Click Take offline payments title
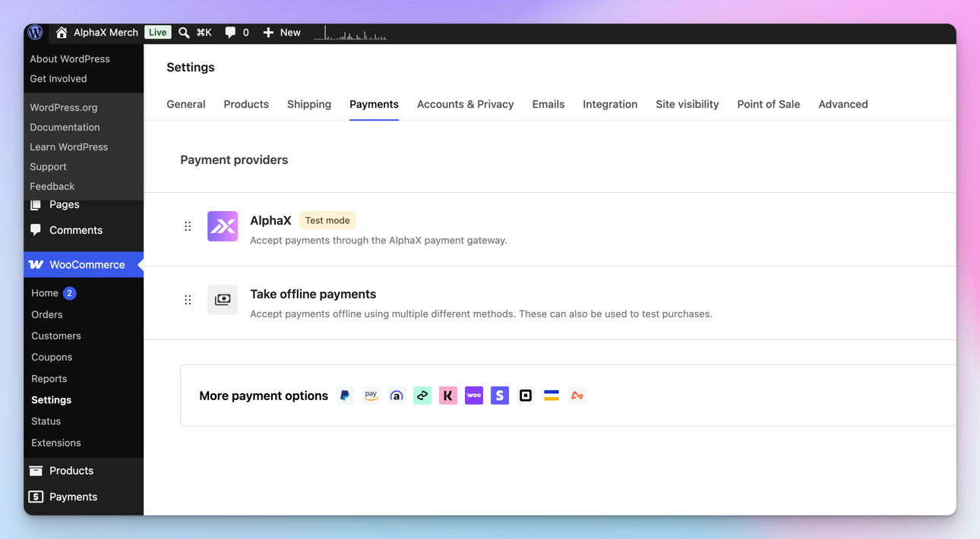Image resolution: width=980 pixels, height=539 pixels. 313,294
